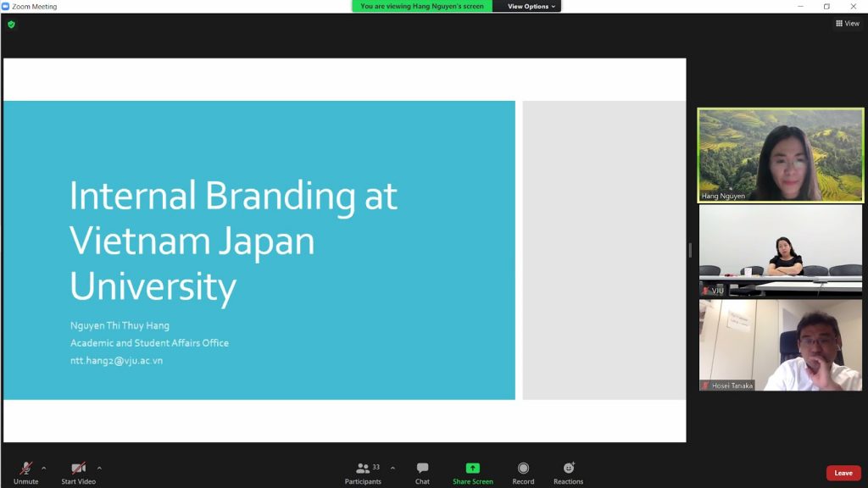The height and width of the screenshot is (488, 868).
Task: Click the slide title Internal Branding text
Action: coord(234,241)
